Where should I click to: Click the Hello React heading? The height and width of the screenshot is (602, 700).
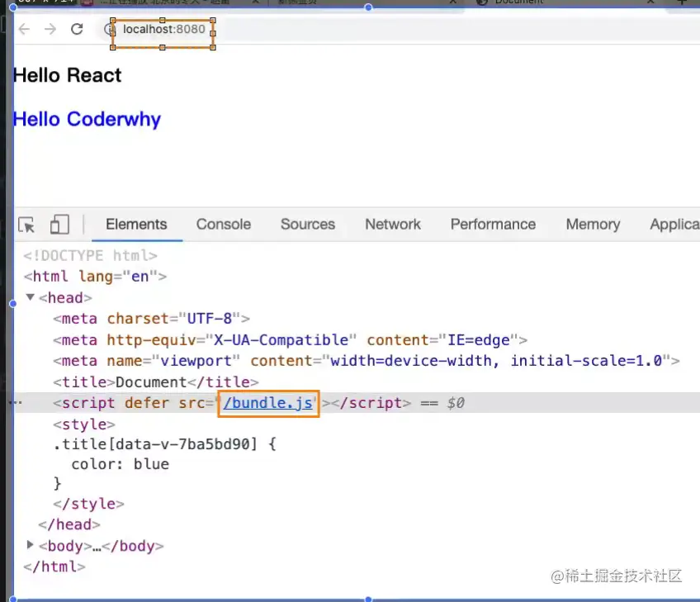pos(68,75)
